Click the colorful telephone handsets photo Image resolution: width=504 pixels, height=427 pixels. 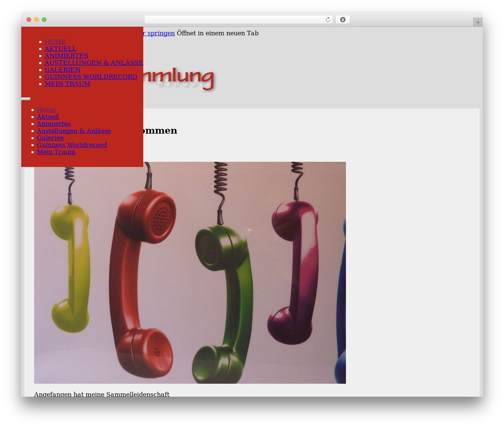[x=190, y=273]
